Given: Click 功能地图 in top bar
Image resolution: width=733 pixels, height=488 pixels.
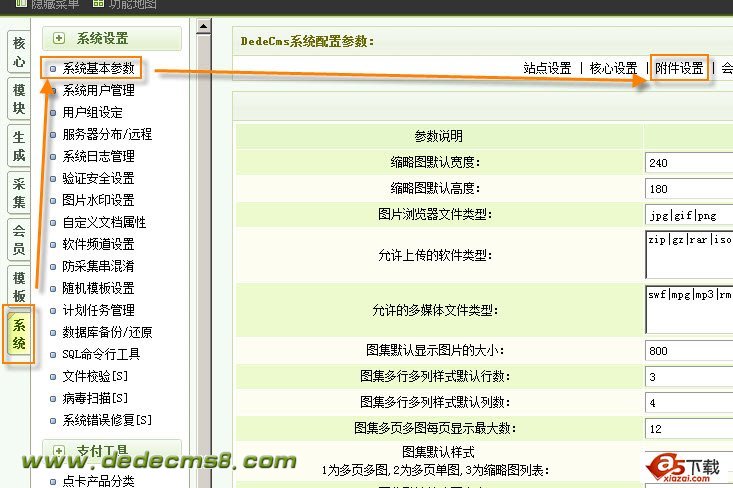Looking at the screenshot, I should pos(132,4).
